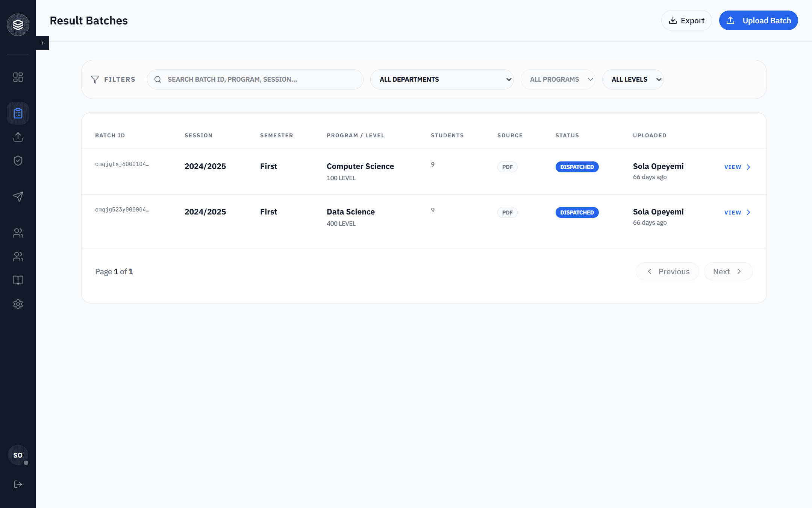Screen dimensions: 812x508
Task: Click batch ID cmqjg523y000004…
Action: click(x=122, y=210)
